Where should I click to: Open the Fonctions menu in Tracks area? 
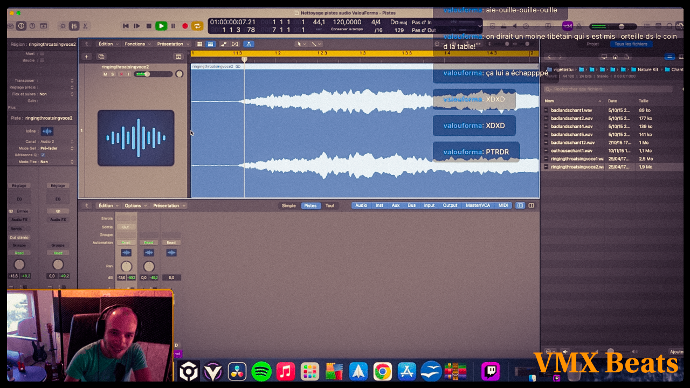click(x=137, y=44)
